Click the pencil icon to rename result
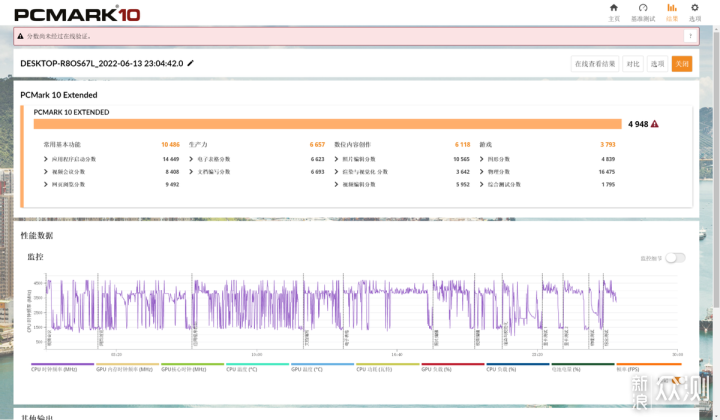The height and width of the screenshot is (420, 720). click(x=191, y=63)
